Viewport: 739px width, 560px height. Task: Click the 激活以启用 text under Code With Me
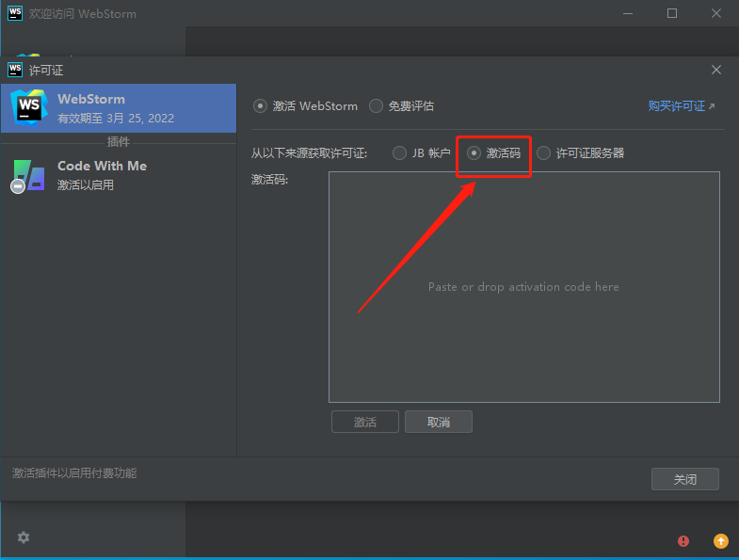86,184
